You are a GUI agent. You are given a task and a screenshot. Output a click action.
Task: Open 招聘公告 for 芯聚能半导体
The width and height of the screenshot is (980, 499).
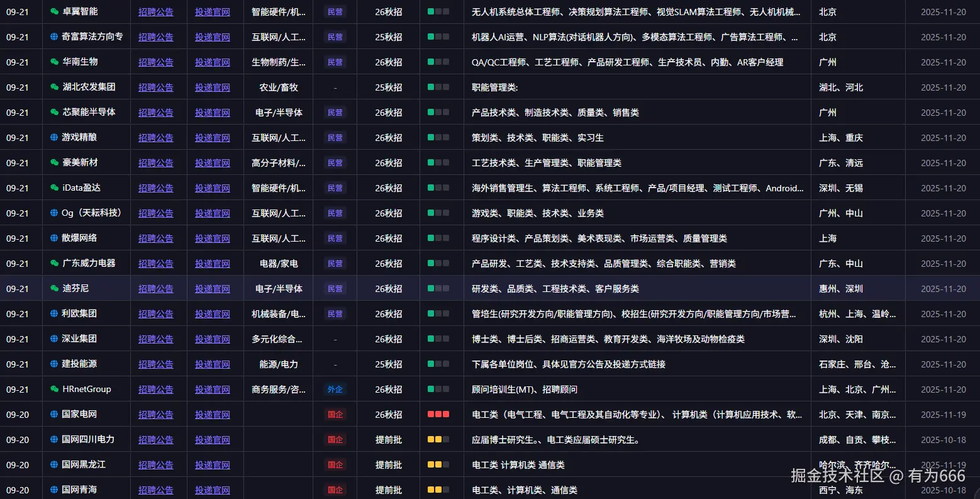(156, 113)
